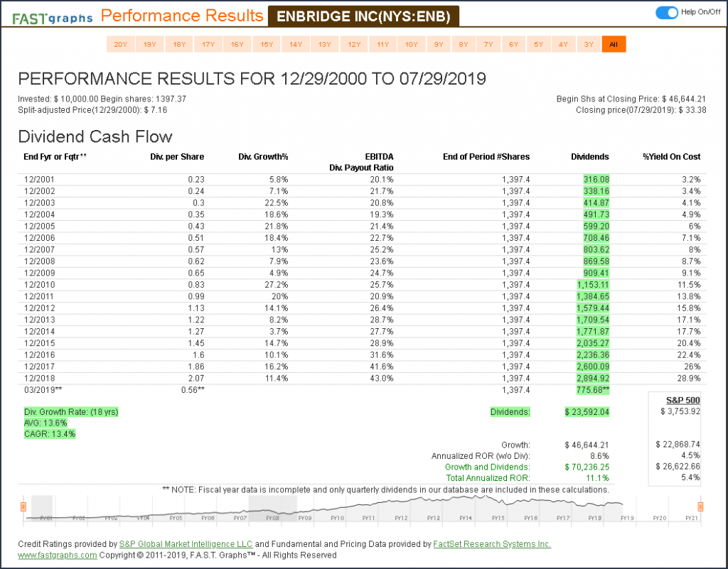The image size is (728, 569).
Task: Select the All time period tab
Action: pyautogui.click(x=614, y=45)
